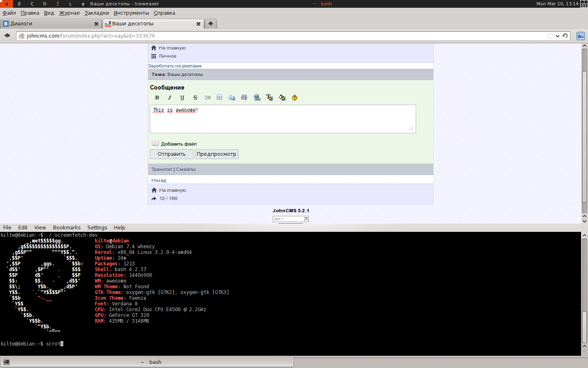The image size is (588, 368).
Task: Insert PHP code tag icon
Action: pos(244,98)
